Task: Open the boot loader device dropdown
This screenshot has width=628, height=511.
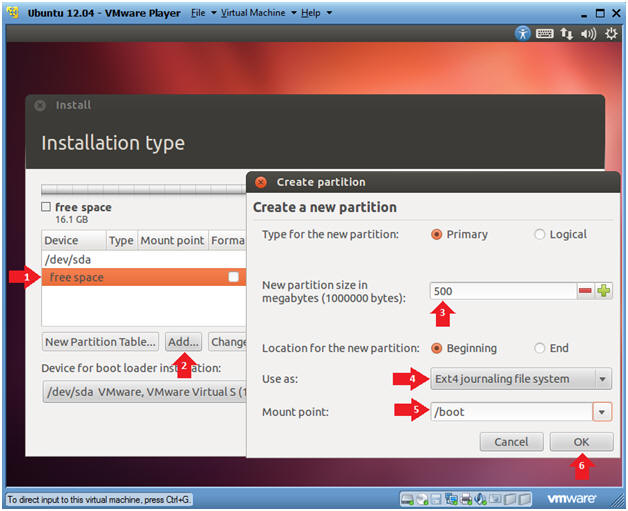Action: tap(145, 392)
